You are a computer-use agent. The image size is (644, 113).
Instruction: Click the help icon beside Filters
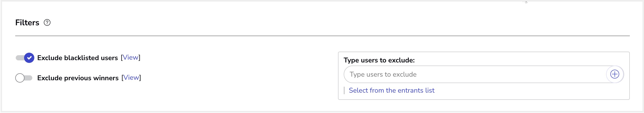47,23
